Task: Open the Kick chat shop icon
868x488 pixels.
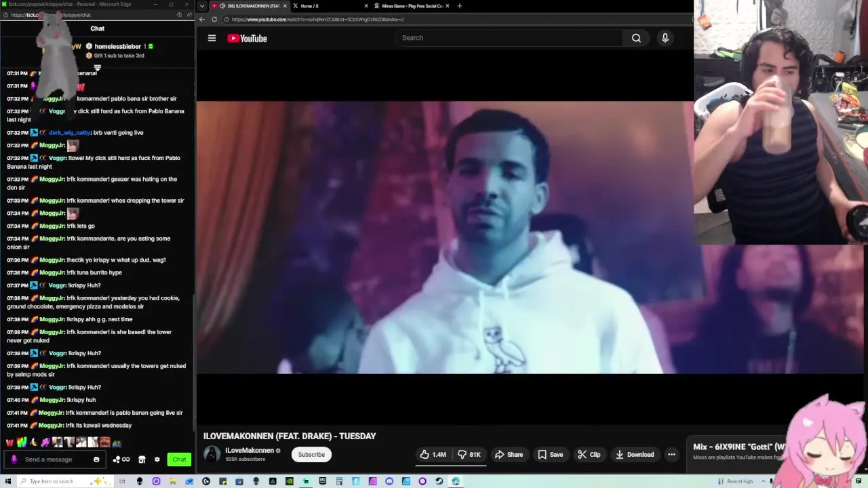Action: click(142, 460)
